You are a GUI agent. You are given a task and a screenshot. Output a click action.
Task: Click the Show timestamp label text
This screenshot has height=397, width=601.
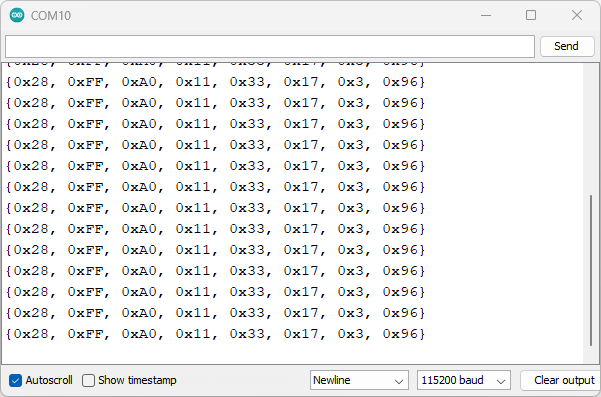(x=137, y=380)
